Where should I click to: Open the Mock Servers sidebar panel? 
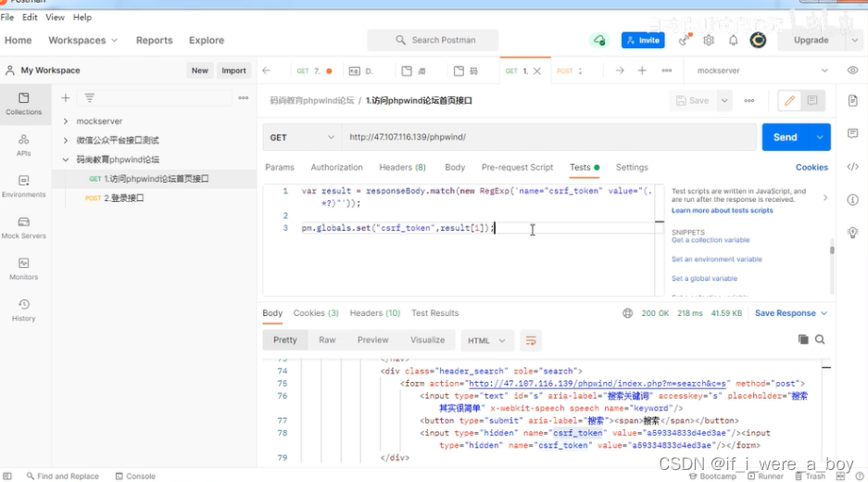tap(24, 228)
